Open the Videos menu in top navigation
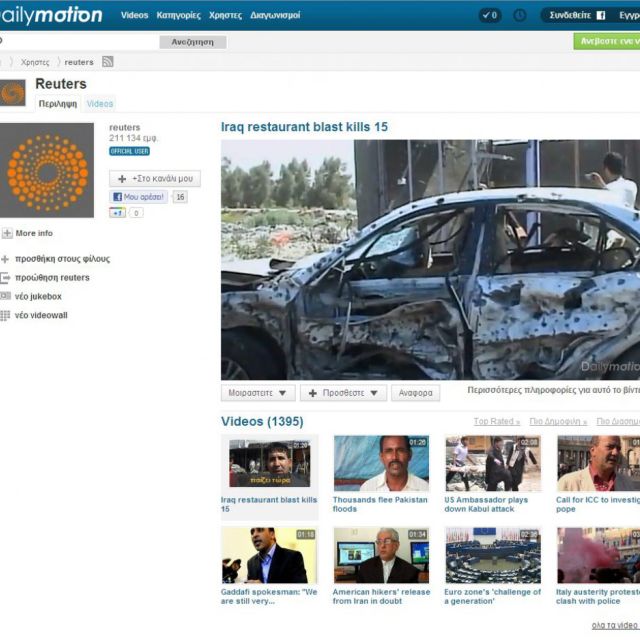640x640 pixels. [x=134, y=16]
